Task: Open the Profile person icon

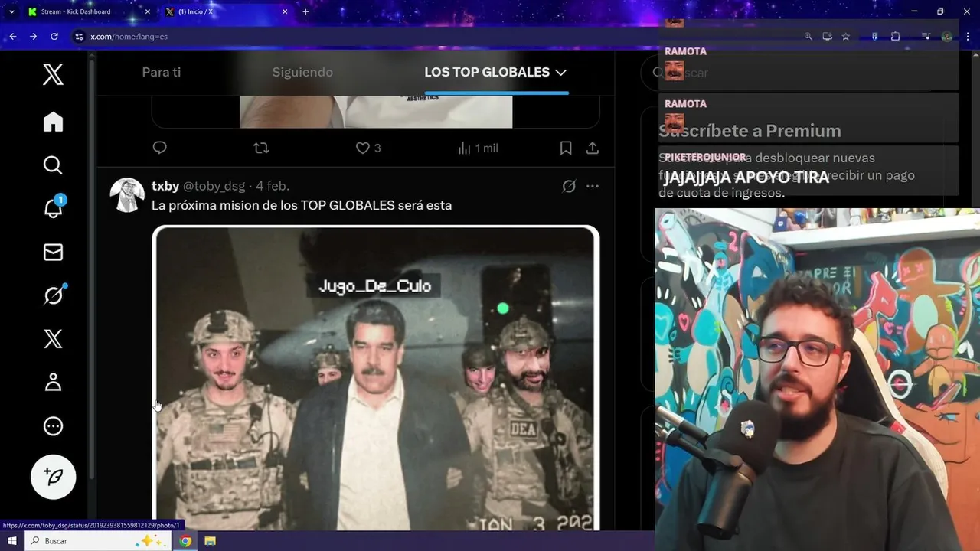Action: coord(53,382)
